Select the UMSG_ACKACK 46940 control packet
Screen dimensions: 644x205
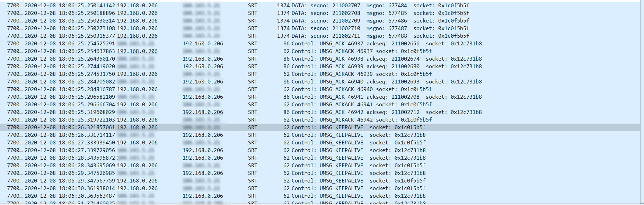tap(312, 89)
